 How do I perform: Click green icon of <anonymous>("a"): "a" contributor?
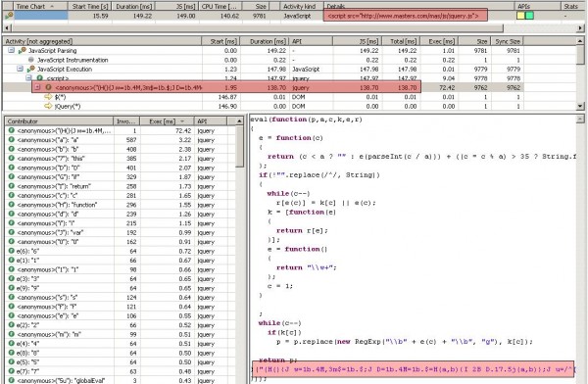click(x=11, y=140)
